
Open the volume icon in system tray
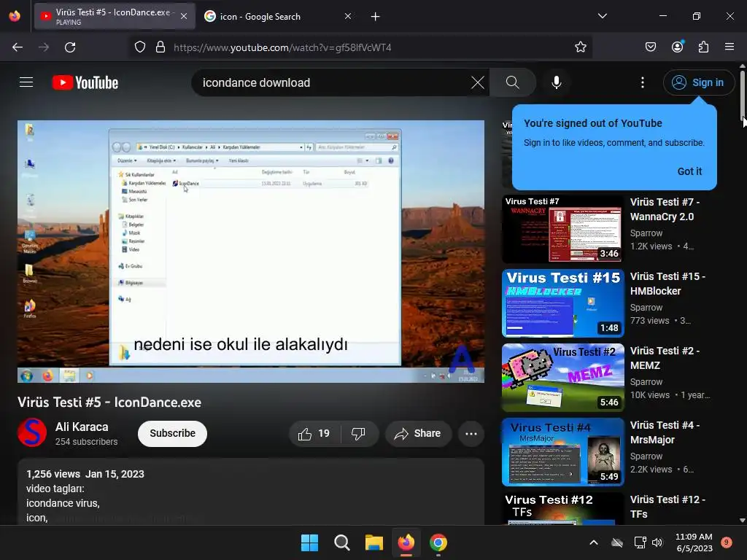click(657, 542)
